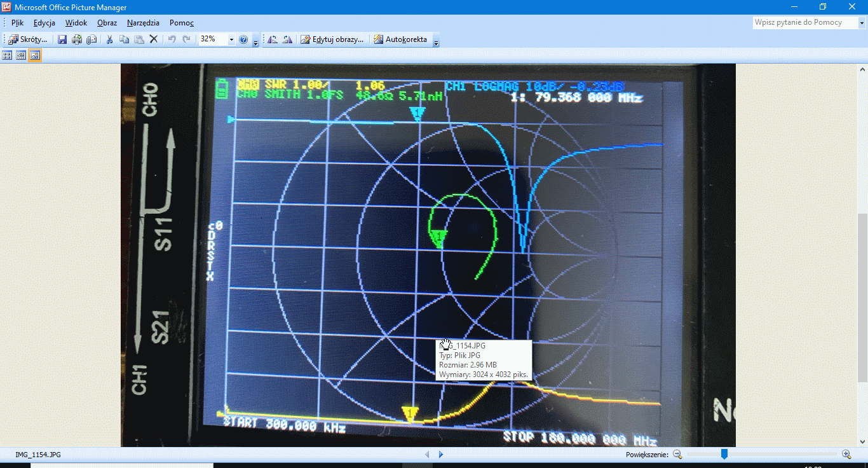Click the Autokorekta button

[x=400, y=39]
